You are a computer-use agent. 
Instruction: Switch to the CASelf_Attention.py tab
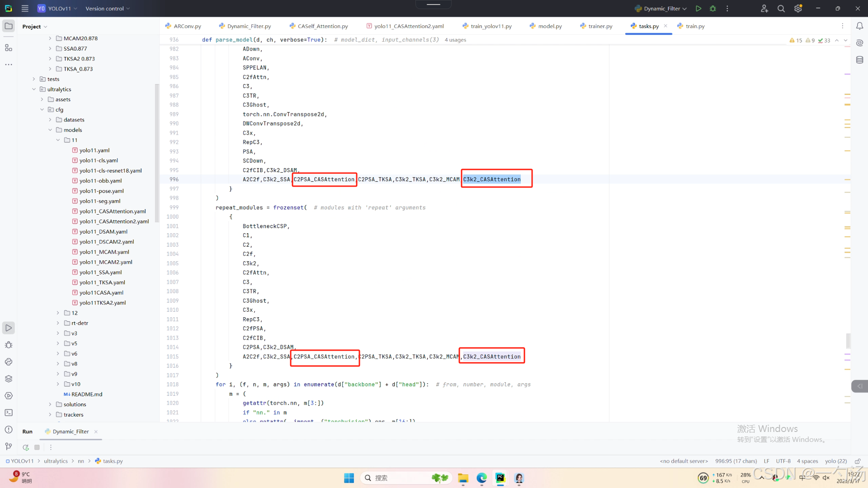[x=322, y=26]
